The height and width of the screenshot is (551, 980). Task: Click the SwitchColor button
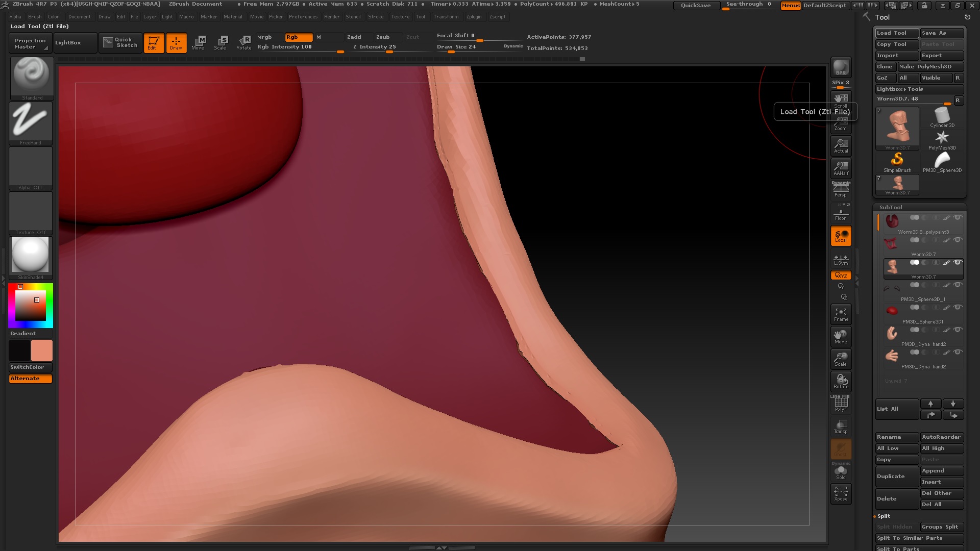click(31, 367)
